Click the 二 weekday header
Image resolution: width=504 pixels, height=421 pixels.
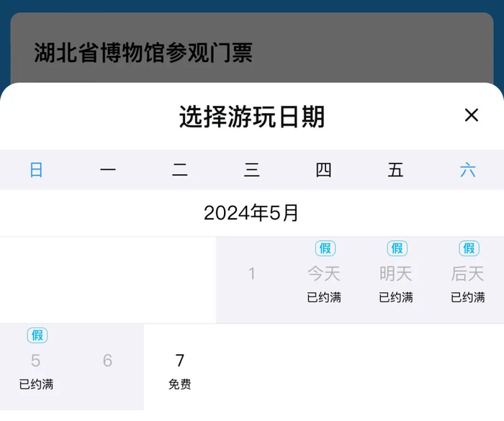pos(180,170)
